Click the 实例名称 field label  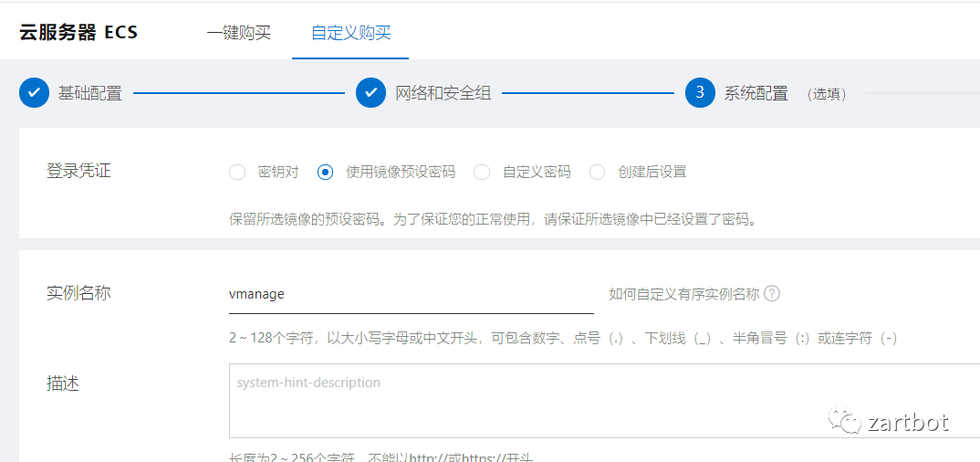(78, 292)
